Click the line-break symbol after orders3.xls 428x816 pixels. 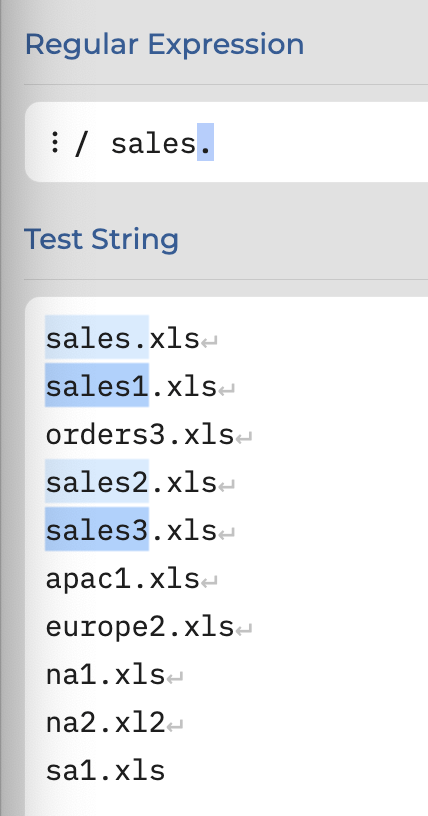click(244, 438)
